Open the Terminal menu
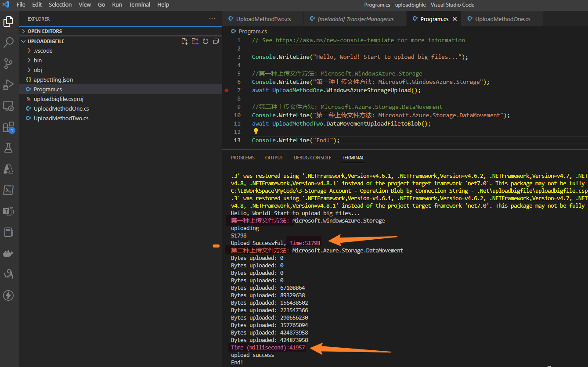Screen dimensions: 588x367 pos(139,5)
